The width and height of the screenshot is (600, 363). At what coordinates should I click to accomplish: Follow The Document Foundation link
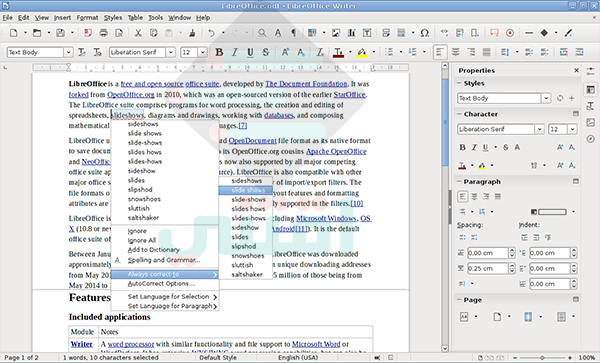[306, 84]
